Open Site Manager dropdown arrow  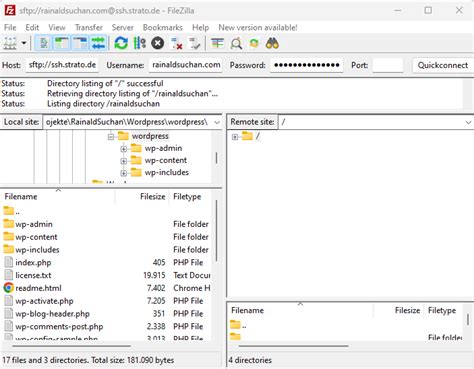point(24,43)
